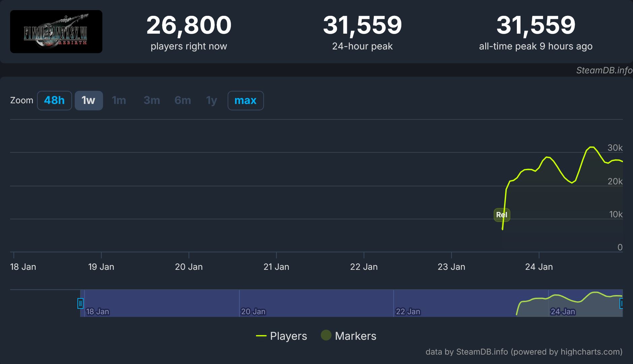This screenshot has height=364, width=633.
Task: Select the max zoom range
Action: [245, 100]
